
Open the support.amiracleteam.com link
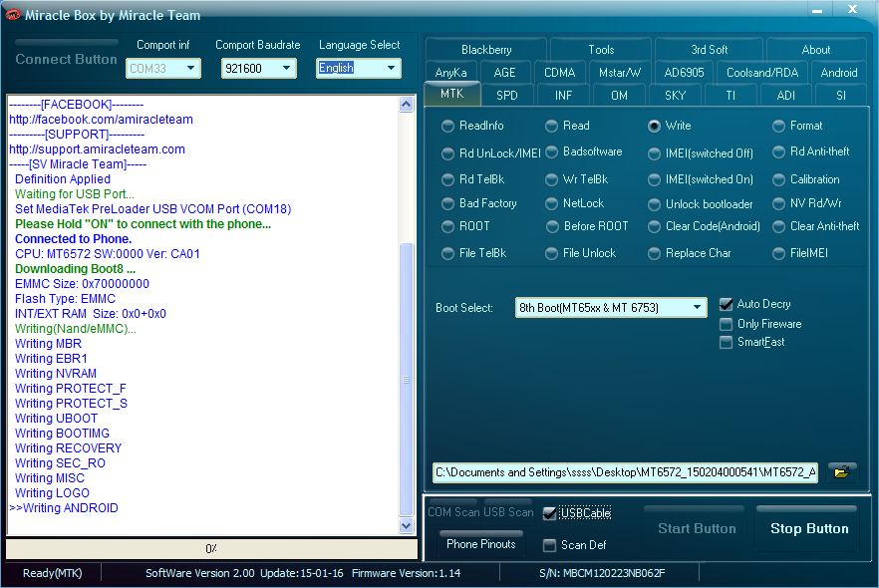point(97,149)
